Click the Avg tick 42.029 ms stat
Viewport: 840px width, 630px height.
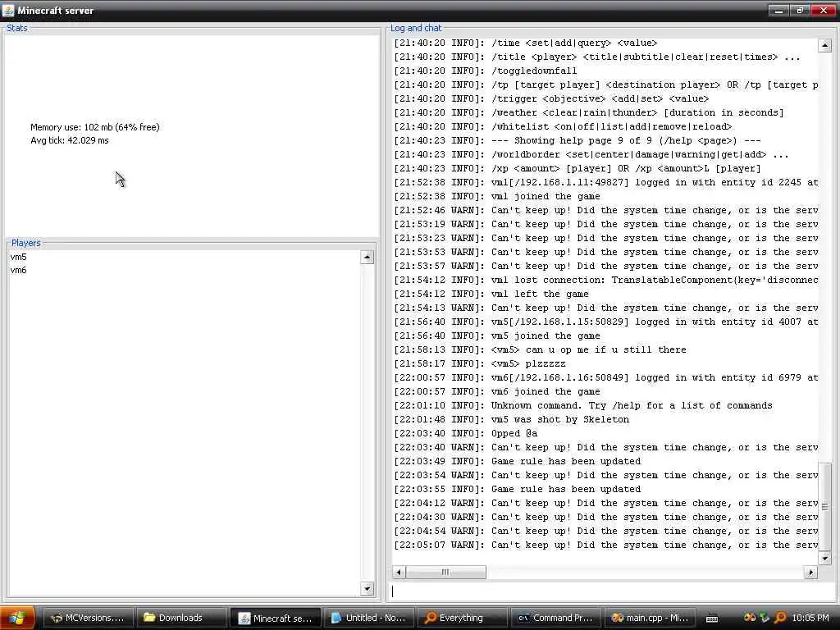(x=70, y=140)
